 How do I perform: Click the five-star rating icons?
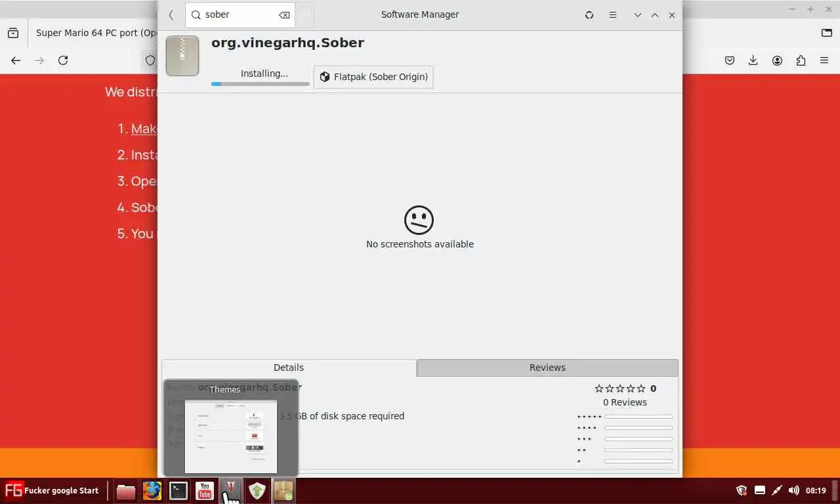620,388
